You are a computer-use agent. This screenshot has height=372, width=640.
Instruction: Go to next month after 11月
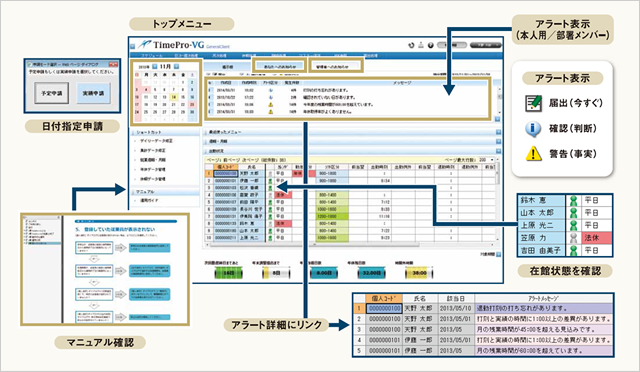tap(176, 66)
